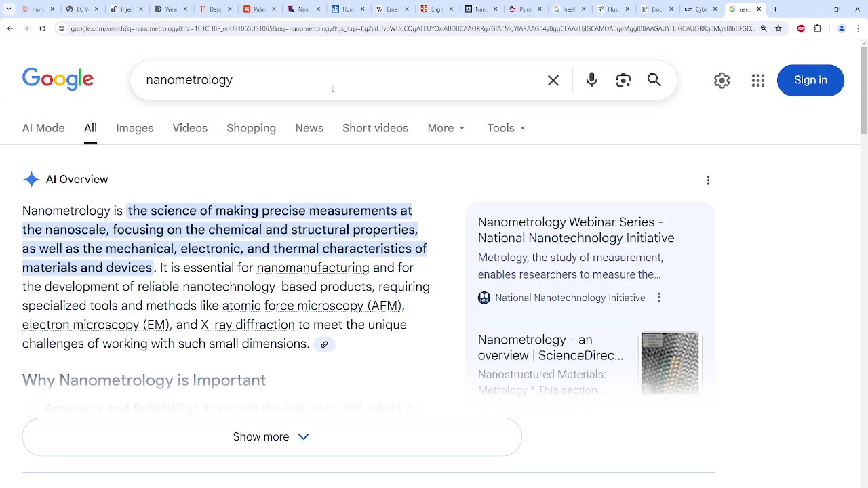Switch to the News tab
This screenshot has height=488, width=868.
tap(309, 128)
